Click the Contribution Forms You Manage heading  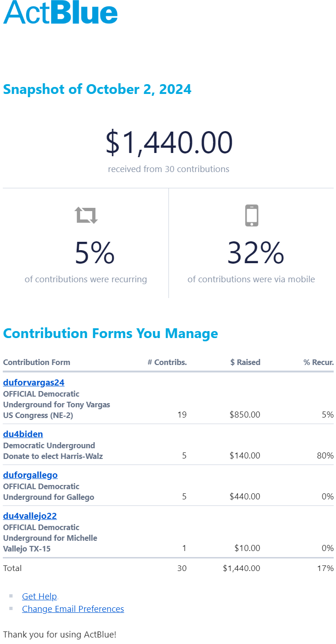[110, 333]
